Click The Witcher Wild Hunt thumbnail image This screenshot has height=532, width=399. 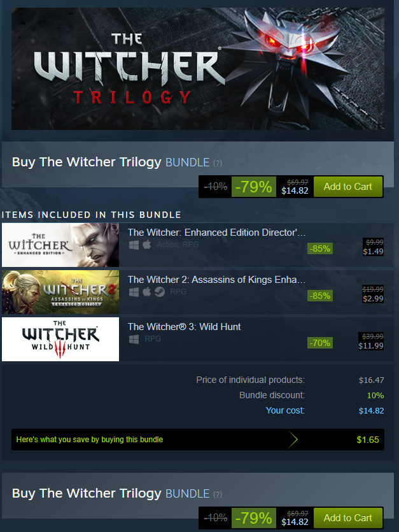[x=60, y=340]
